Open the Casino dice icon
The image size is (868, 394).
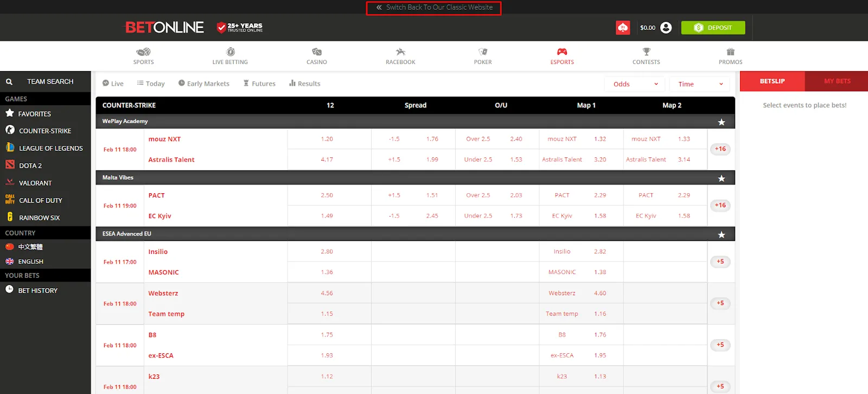317,52
